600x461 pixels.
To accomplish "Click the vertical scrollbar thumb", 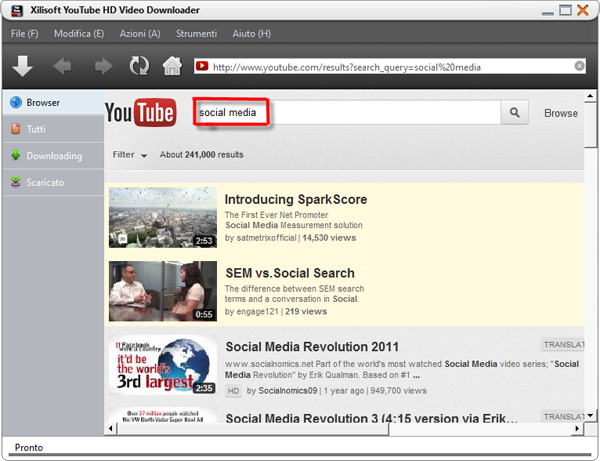I will pyautogui.click(x=590, y=125).
